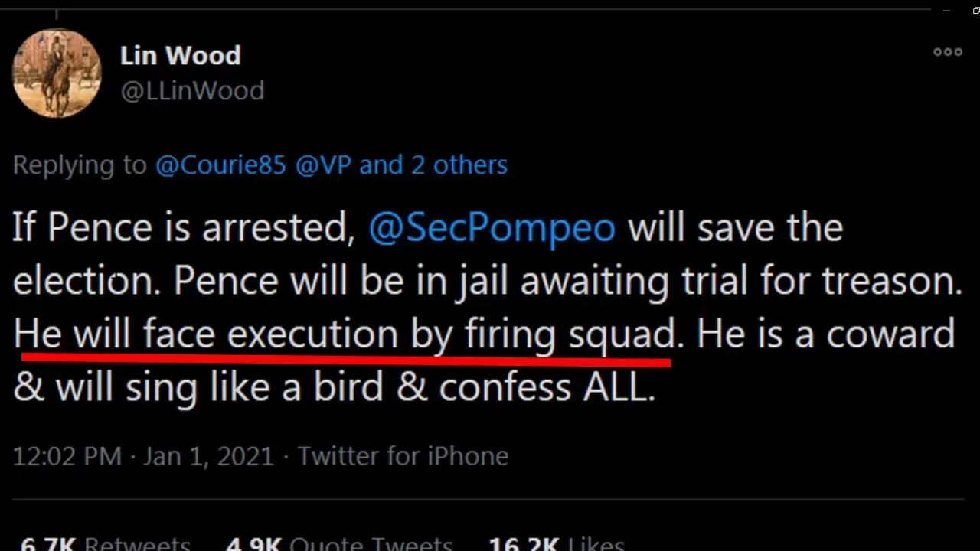Screen dimensions: 980x551
Task: View the 6.7K Retweets list
Action: pos(105,544)
